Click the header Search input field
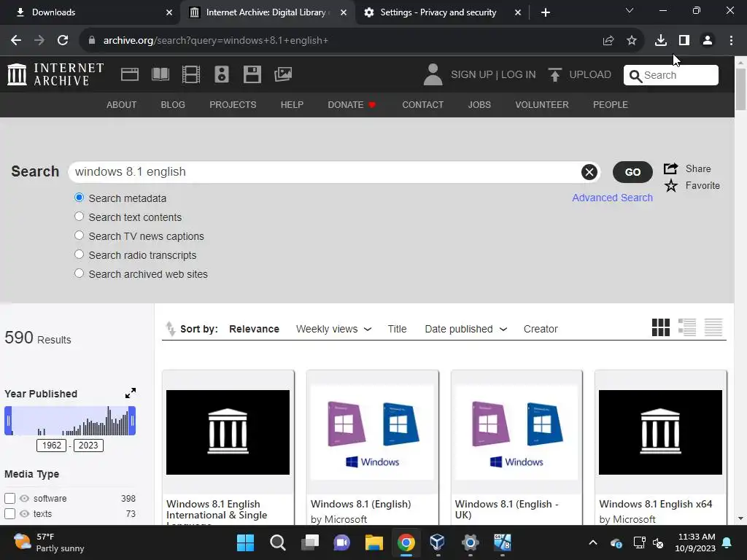 click(671, 75)
